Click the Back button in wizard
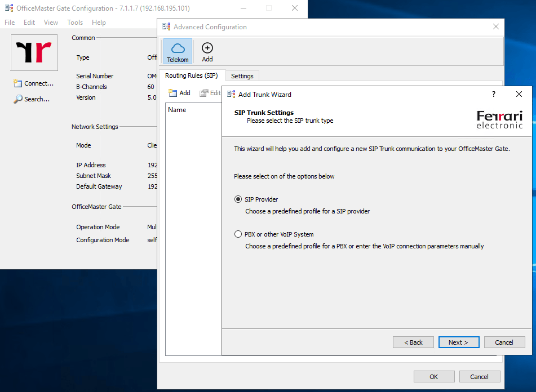 [x=413, y=342]
